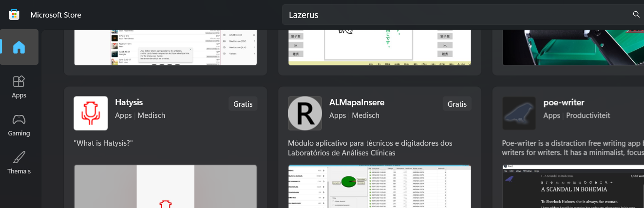Click the poe-writer raven app icon
The width and height of the screenshot is (644, 208).
coord(519,113)
